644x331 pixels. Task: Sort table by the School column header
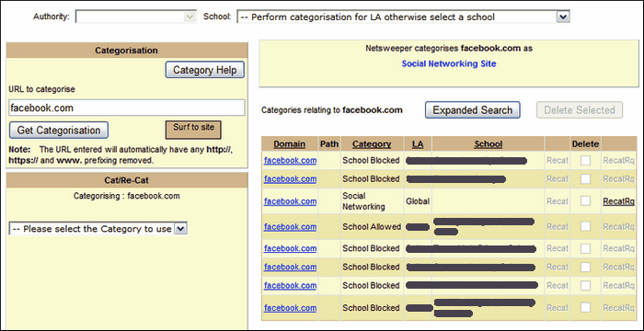(489, 144)
